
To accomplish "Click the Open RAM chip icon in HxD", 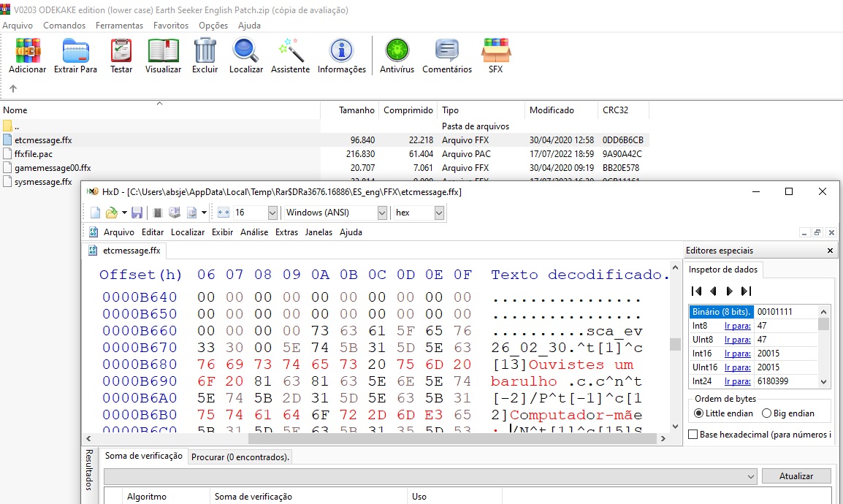I will tap(158, 213).
